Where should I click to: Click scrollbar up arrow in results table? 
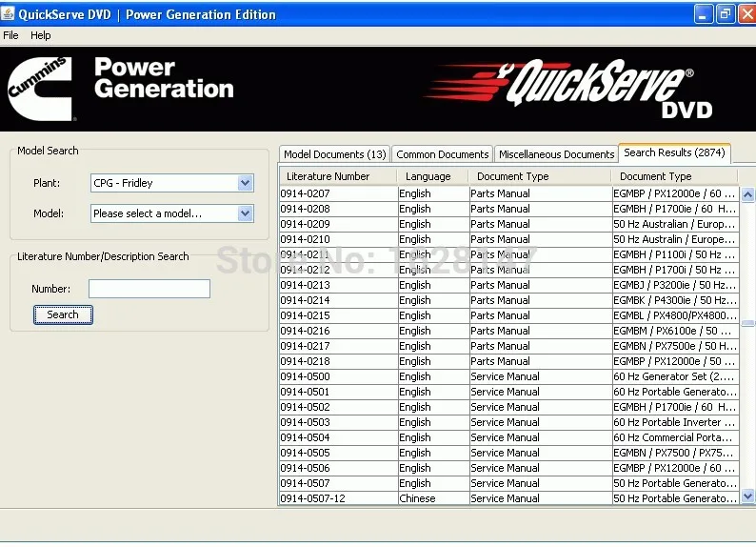(x=747, y=194)
